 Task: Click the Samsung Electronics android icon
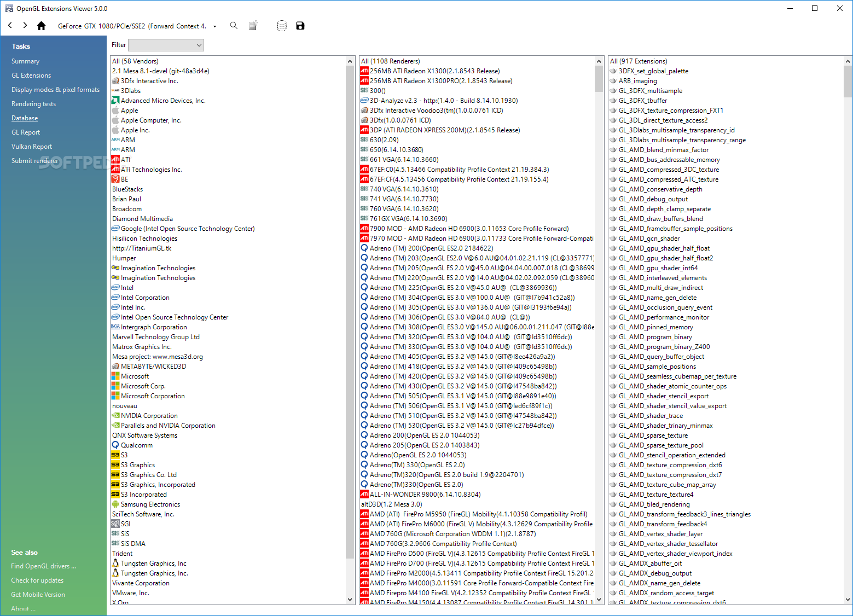point(115,504)
